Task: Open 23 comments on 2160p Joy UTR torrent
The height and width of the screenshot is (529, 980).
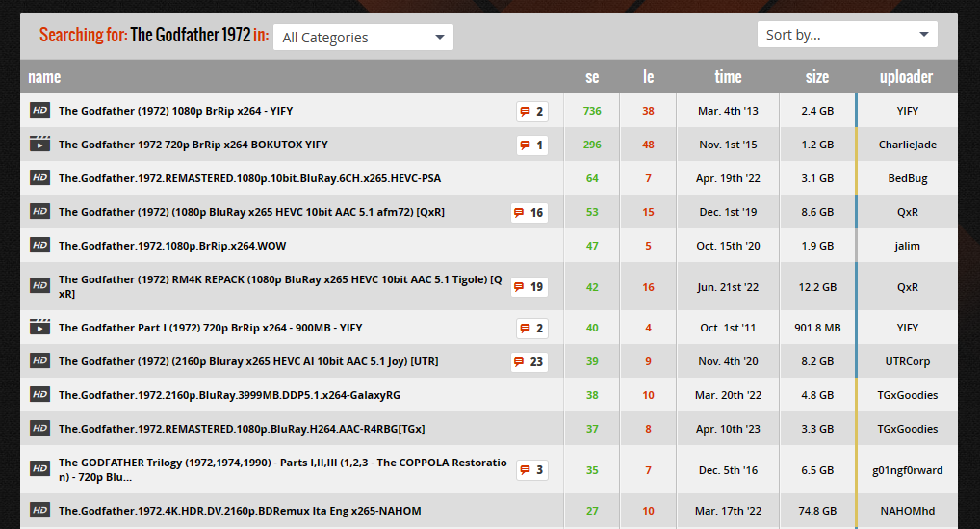Action: pyautogui.click(x=529, y=362)
